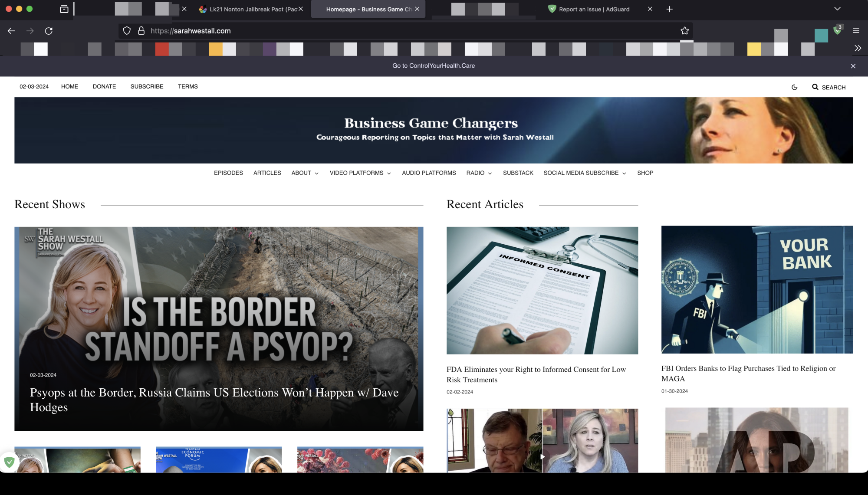Open the EPISODES menu item

pyautogui.click(x=228, y=173)
